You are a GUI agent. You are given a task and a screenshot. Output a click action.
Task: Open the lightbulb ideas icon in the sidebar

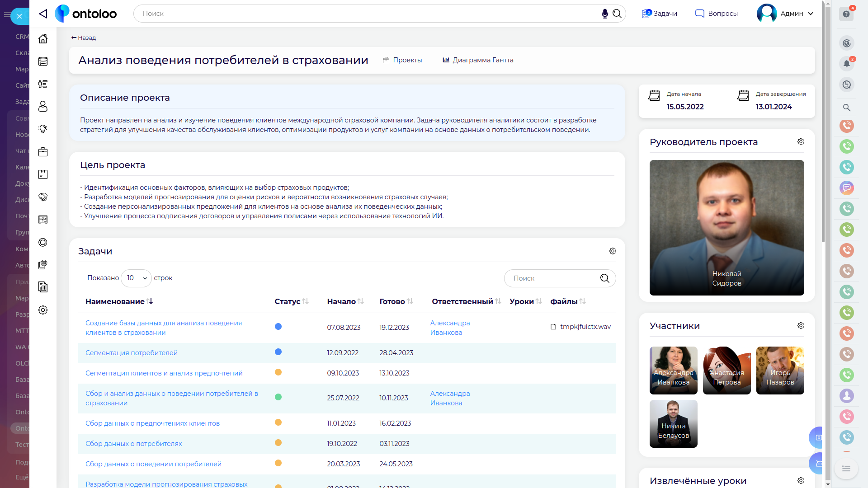tap(43, 129)
